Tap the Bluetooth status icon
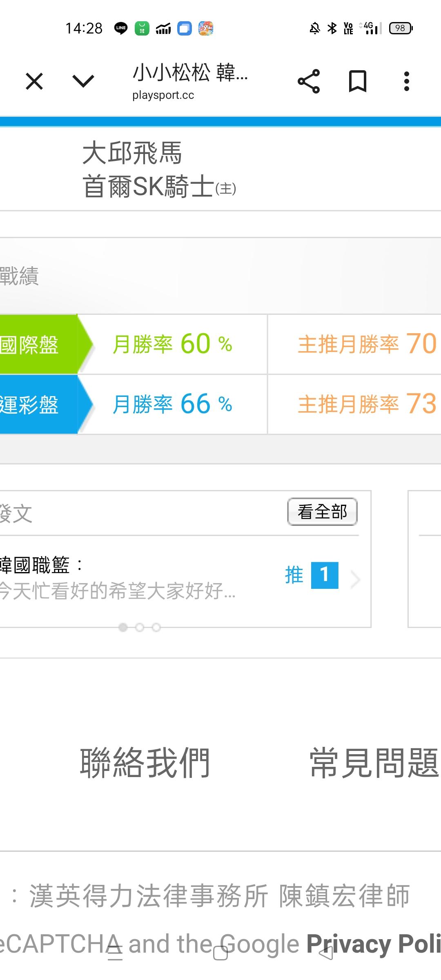 [332, 28]
